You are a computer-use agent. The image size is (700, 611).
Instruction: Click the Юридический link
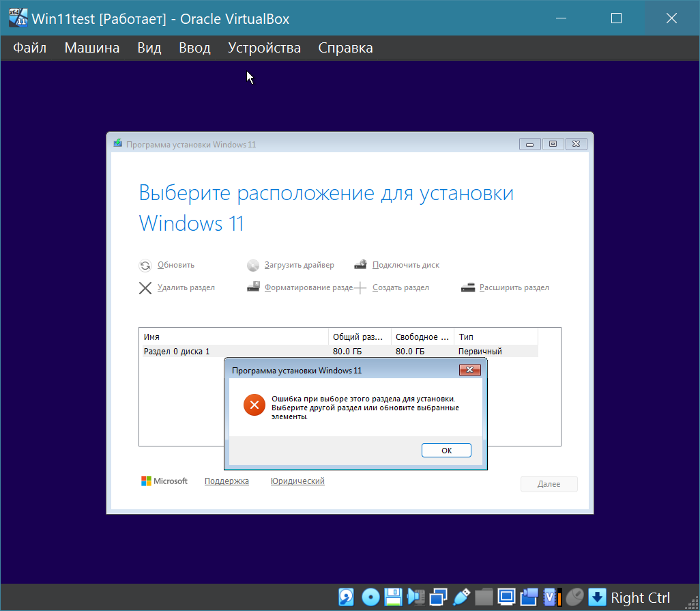point(297,481)
